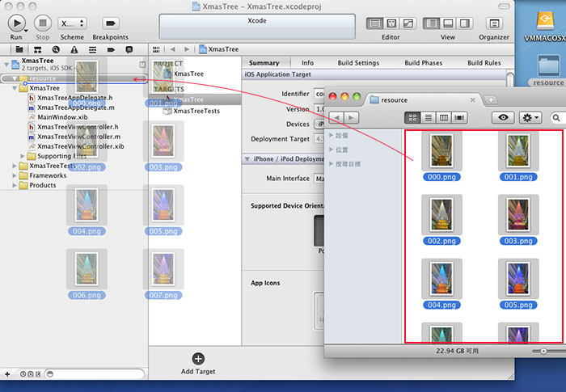Show the Search navigator
The width and height of the screenshot is (566, 392).
point(56,49)
